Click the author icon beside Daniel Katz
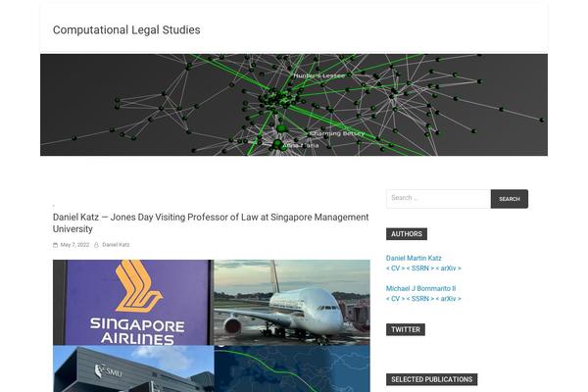Viewport: 588px width, 392px height. 96,245
